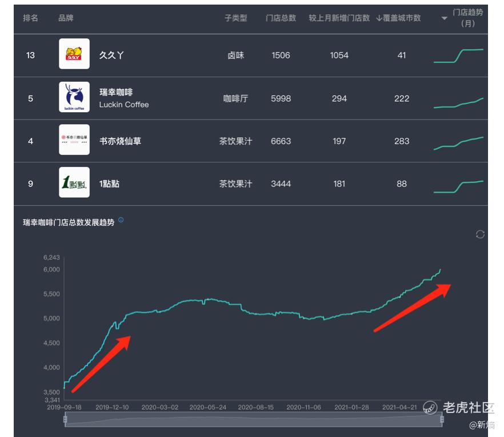Open the 1點點 monthly trend sparkline
This screenshot has width=504, height=437.
(458, 186)
